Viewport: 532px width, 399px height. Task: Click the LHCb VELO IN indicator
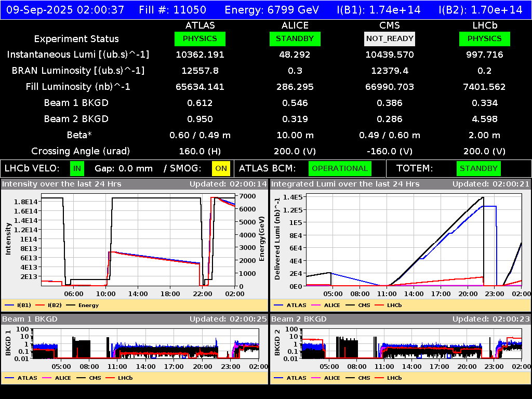(x=77, y=169)
